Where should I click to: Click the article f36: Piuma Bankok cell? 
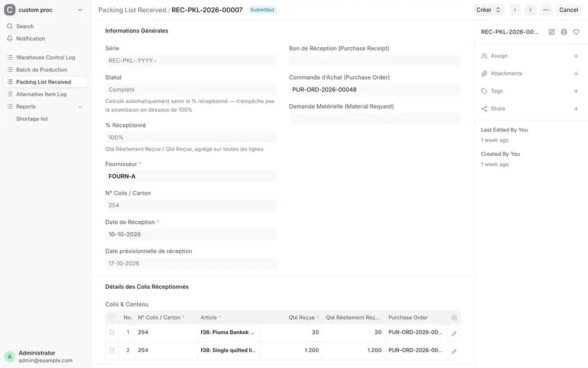pyautogui.click(x=228, y=332)
